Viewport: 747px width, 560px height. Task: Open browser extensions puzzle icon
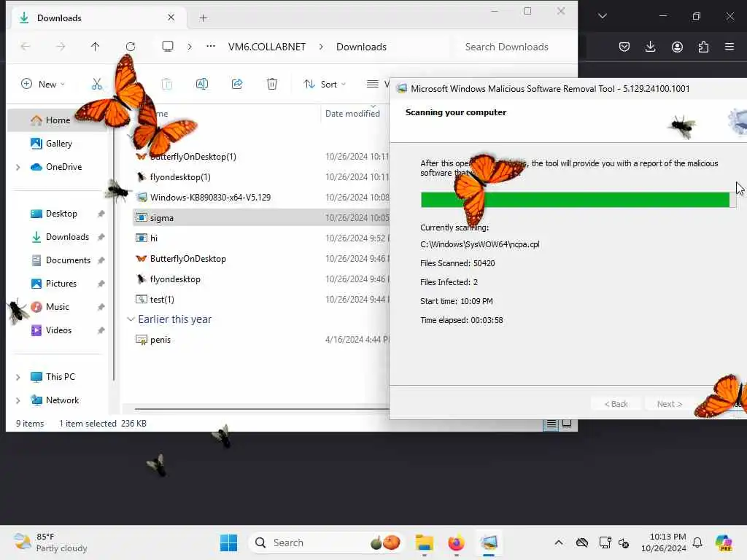(703, 47)
